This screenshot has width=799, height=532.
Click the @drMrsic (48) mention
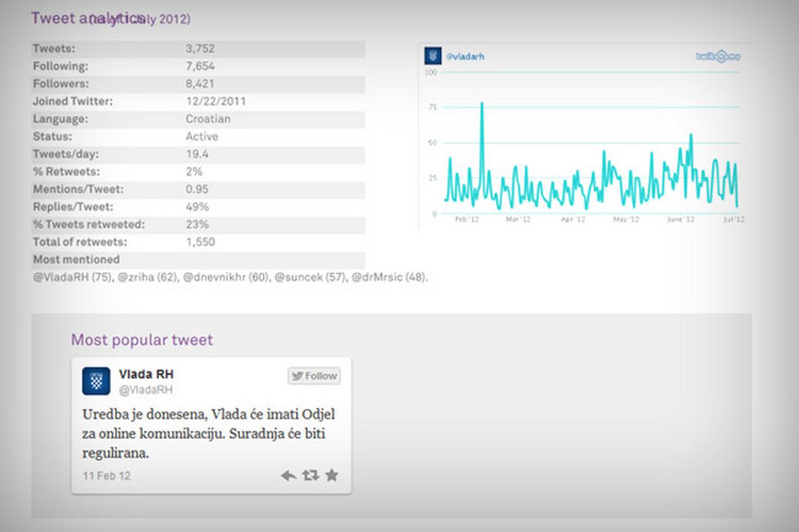point(390,278)
